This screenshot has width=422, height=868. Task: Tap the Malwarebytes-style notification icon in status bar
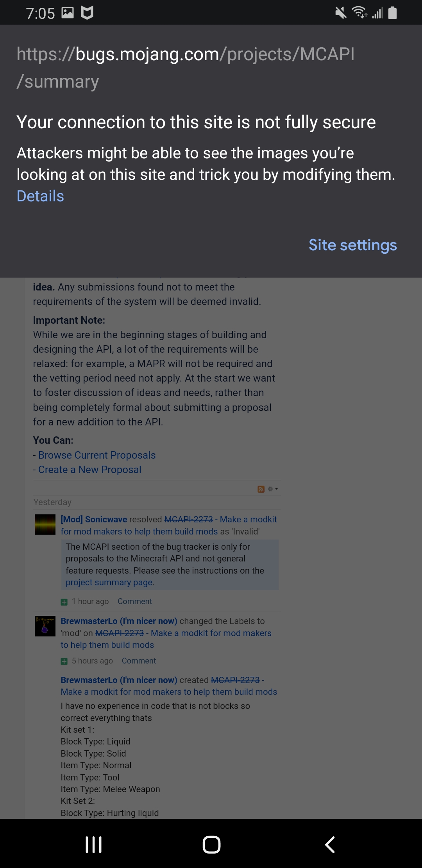coord(87,13)
